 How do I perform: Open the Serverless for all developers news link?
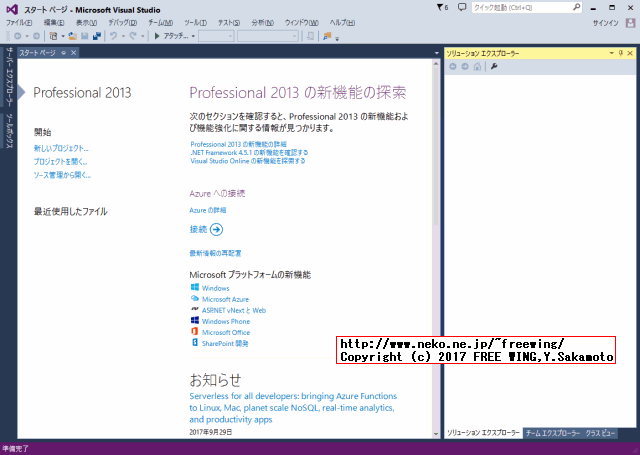pos(293,407)
